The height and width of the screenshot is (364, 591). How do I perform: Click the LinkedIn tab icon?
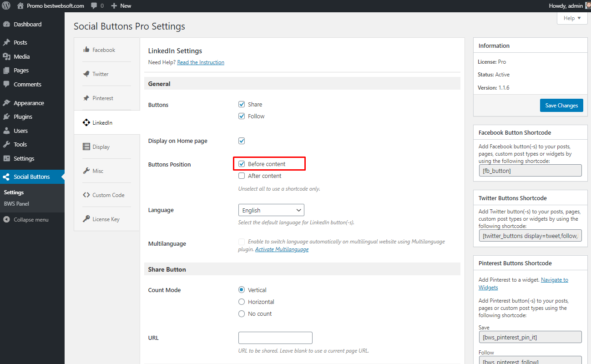tap(86, 122)
